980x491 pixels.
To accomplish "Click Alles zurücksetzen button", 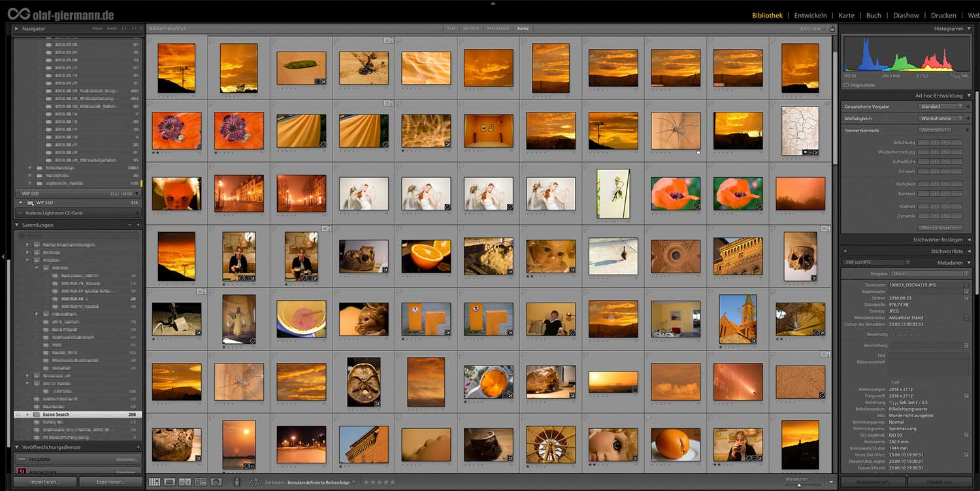I will pyautogui.click(x=940, y=228).
